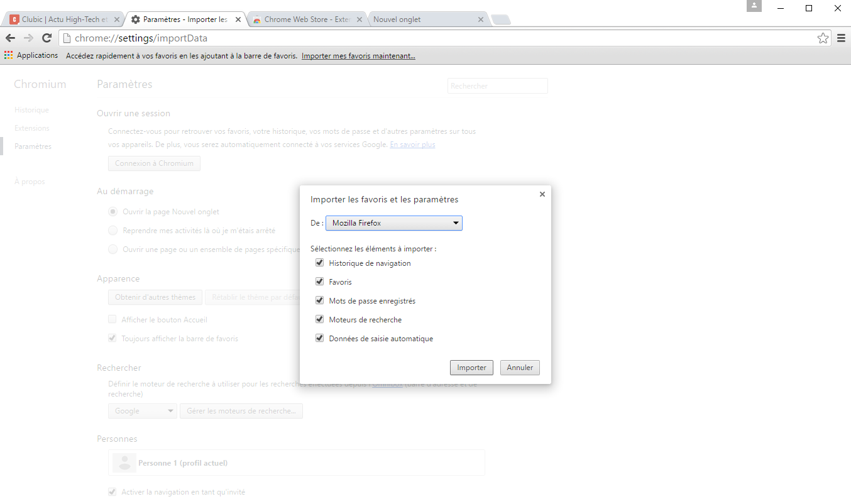The height and width of the screenshot is (504, 851).
Task: Select Reprendre mes activités radio option
Action: [x=113, y=231]
